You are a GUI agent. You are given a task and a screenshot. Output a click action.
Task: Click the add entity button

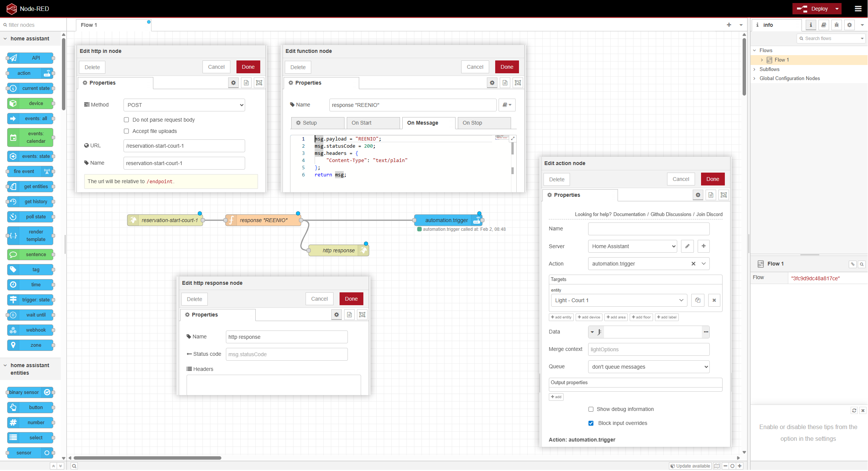[x=561, y=317]
